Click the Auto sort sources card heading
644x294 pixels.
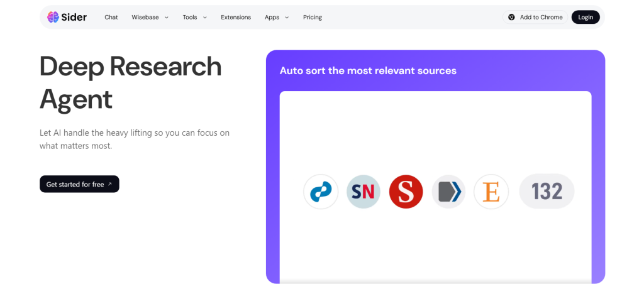(x=368, y=70)
